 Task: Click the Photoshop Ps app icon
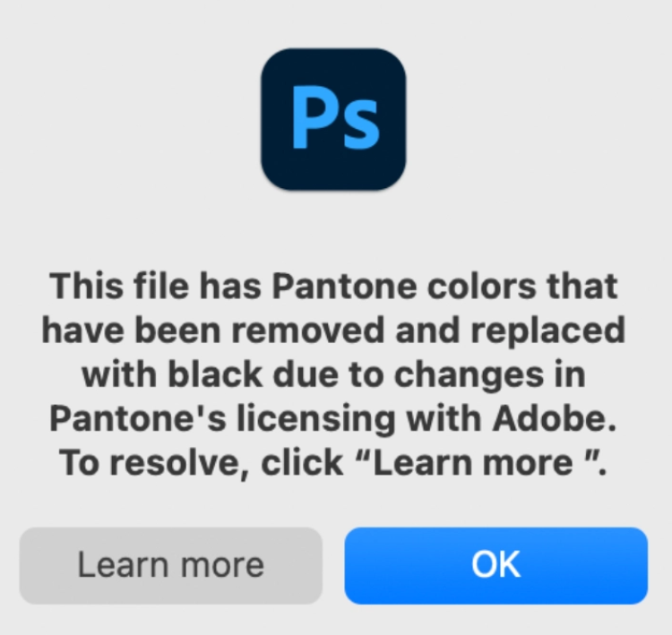tap(333, 119)
